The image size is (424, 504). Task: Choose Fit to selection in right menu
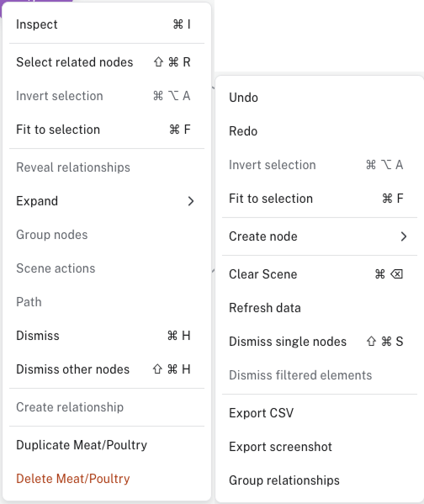(x=320, y=199)
